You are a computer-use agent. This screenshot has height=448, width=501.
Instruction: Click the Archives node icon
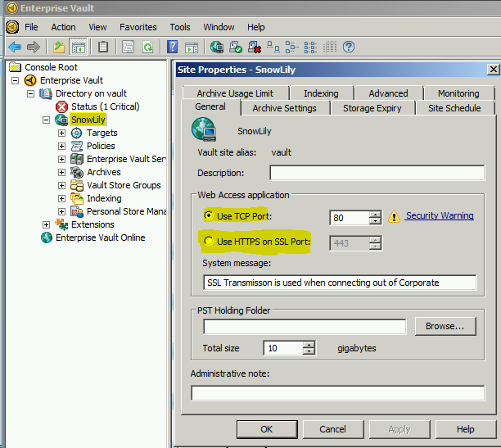[77, 172]
